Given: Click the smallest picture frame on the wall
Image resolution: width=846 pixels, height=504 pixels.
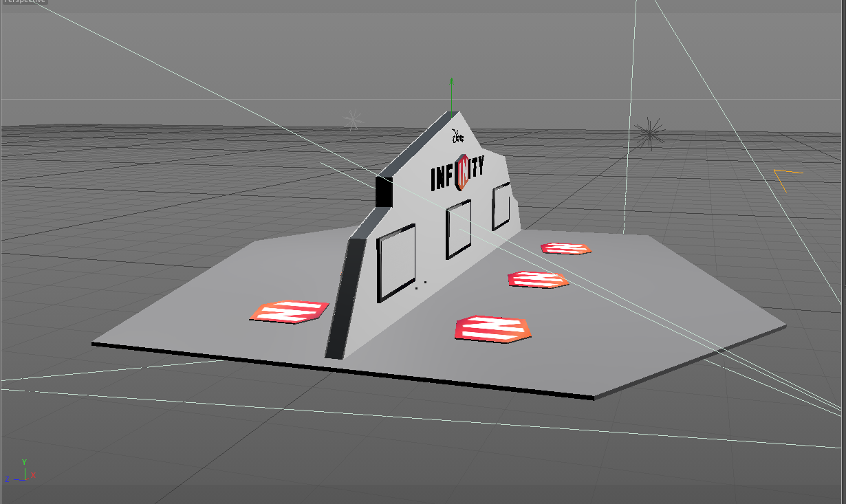Looking at the screenshot, I should 501,208.
